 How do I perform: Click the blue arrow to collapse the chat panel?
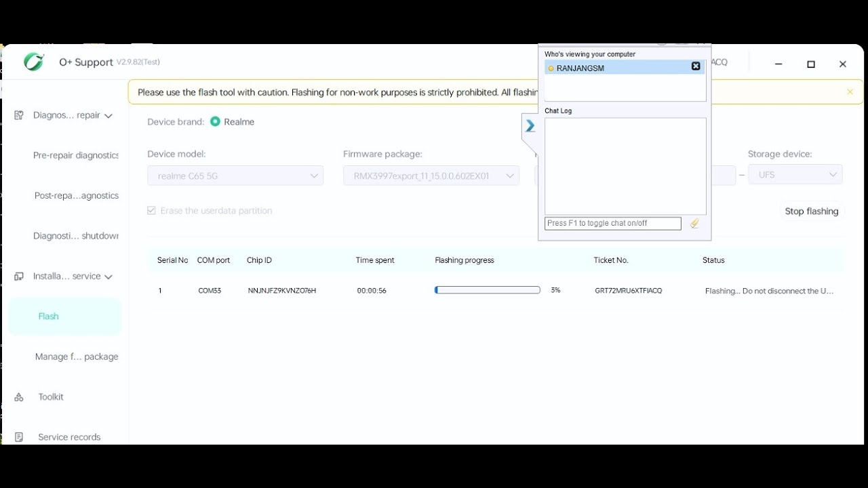pos(530,126)
